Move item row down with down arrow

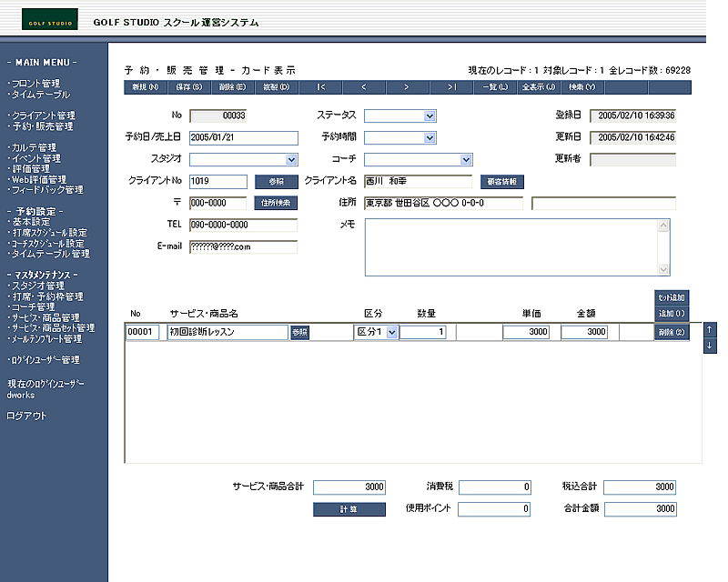coord(710,346)
